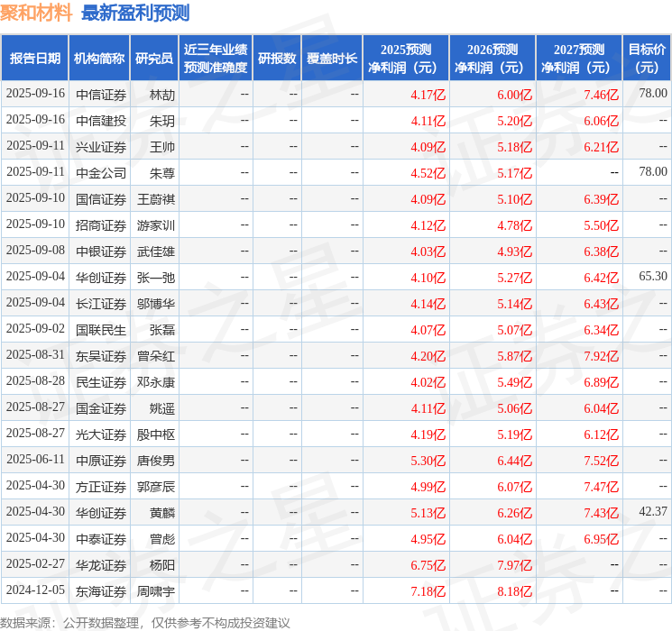Click target price 78.00 in 中金公司 row
The image size is (672, 631).
pyautogui.click(x=653, y=172)
